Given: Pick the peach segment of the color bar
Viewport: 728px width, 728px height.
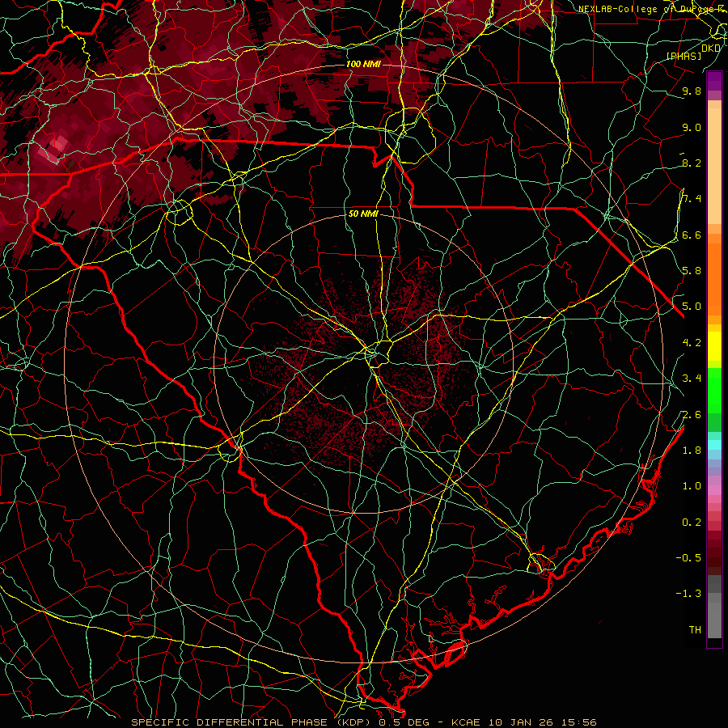Looking at the screenshot, I should click(x=714, y=166).
